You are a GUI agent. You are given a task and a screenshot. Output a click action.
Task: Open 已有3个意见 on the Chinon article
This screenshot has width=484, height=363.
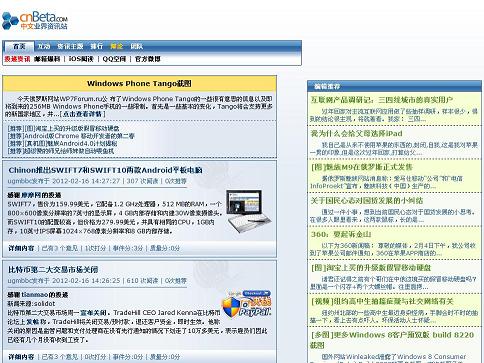point(60,248)
